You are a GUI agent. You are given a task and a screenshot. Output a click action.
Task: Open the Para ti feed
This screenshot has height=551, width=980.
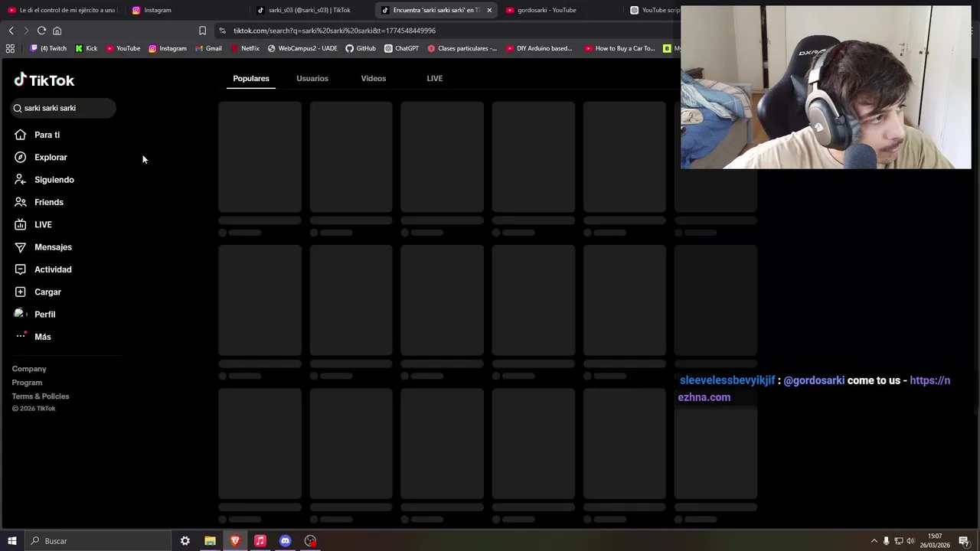pos(37,135)
